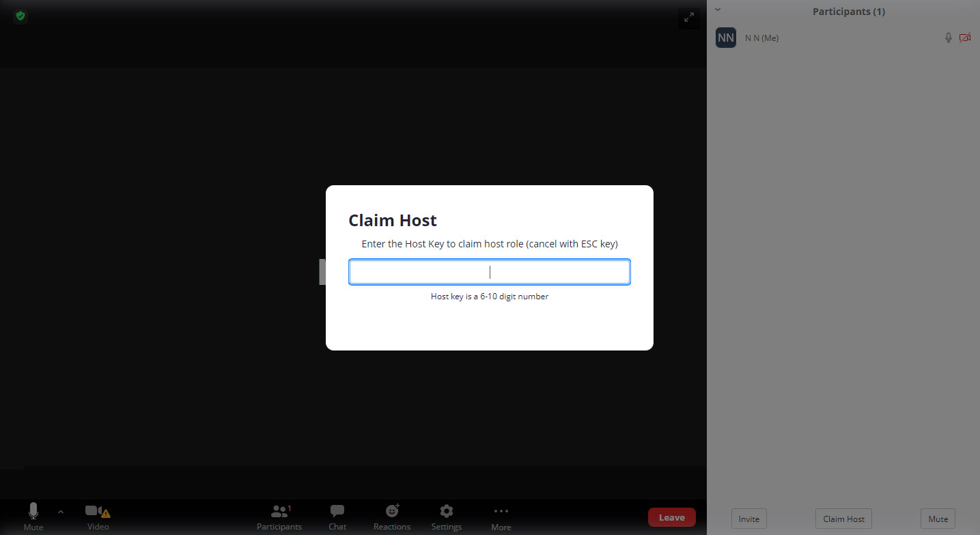Click the Invite button
980x535 pixels.
click(749, 519)
